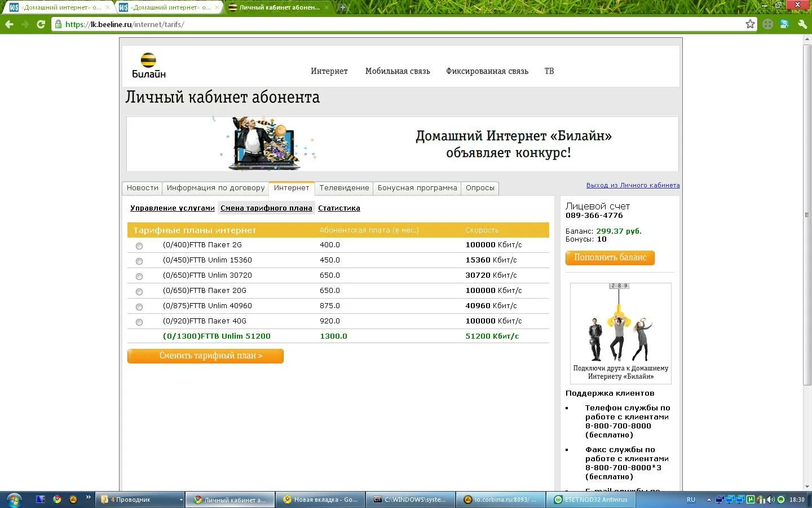Click the browser Back arrow
Image resolution: width=812 pixels, height=508 pixels.
(x=9, y=24)
